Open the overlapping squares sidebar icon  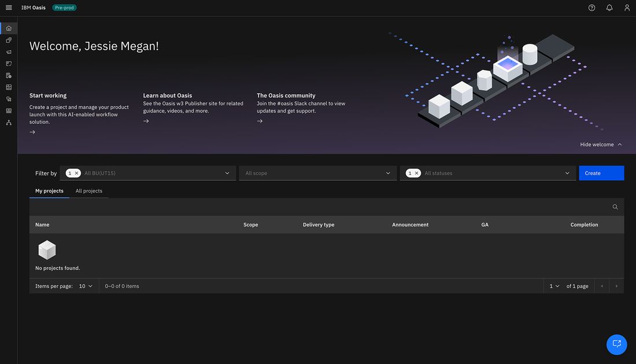pos(9,40)
